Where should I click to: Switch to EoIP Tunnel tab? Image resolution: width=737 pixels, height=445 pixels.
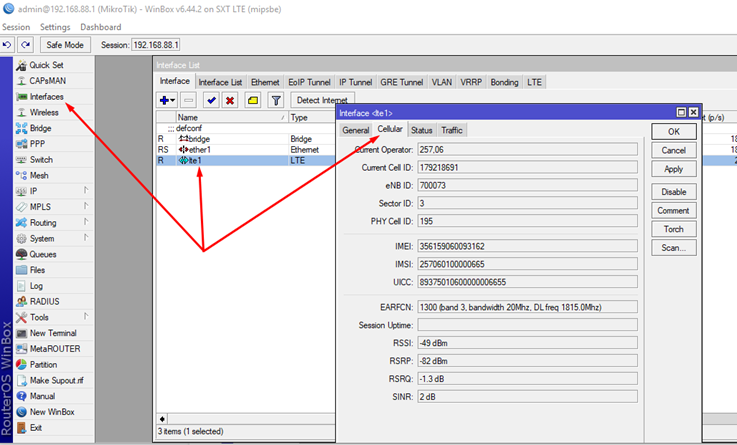click(x=309, y=82)
